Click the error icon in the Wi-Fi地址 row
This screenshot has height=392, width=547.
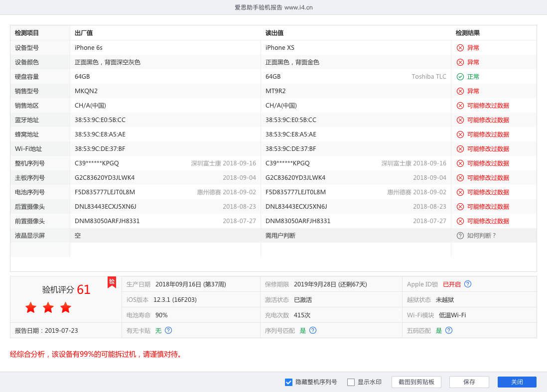coord(460,149)
